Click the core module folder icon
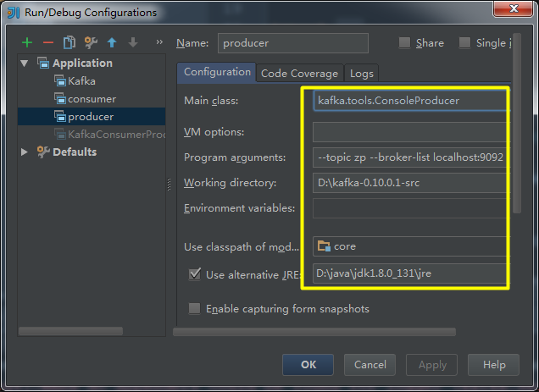 coord(324,246)
